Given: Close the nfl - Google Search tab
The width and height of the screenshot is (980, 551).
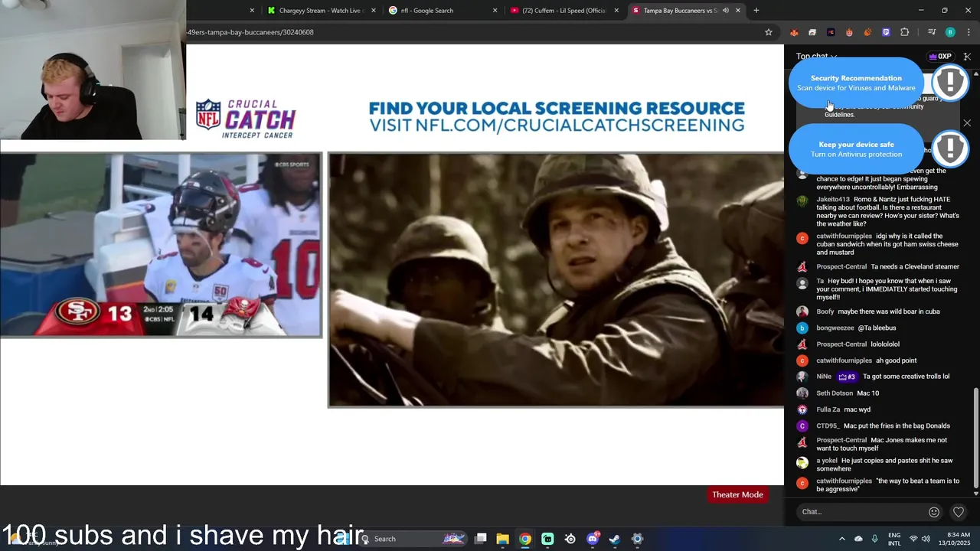Looking at the screenshot, I should (495, 11).
